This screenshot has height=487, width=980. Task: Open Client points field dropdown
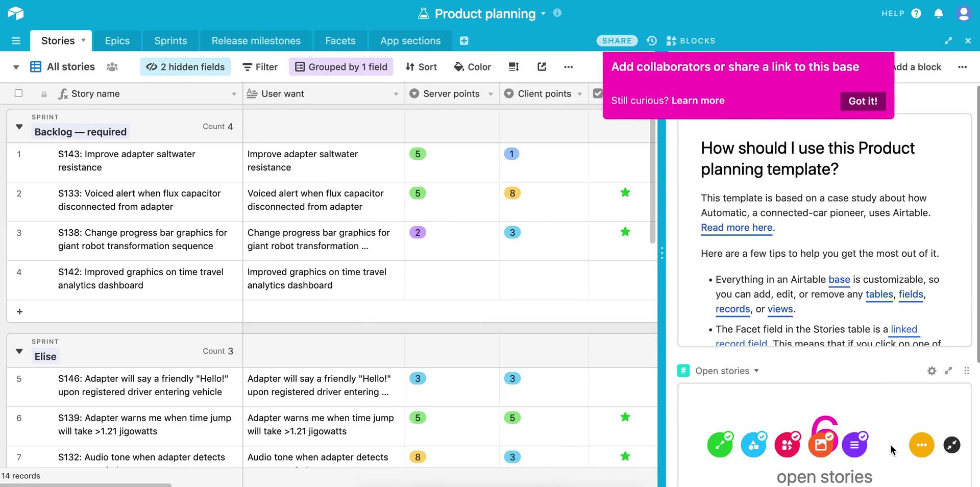(x=579, y=94)
